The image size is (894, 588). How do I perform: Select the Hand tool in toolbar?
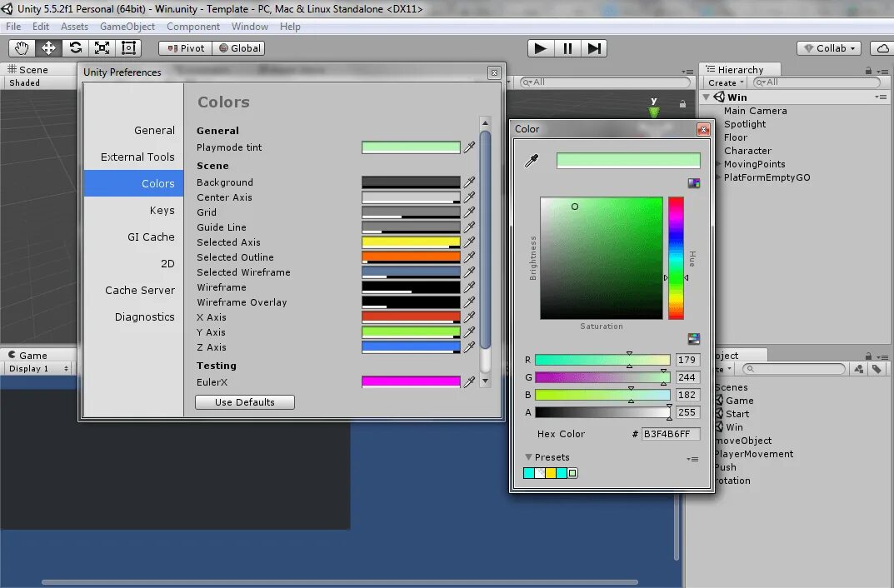tap(22, 48)
